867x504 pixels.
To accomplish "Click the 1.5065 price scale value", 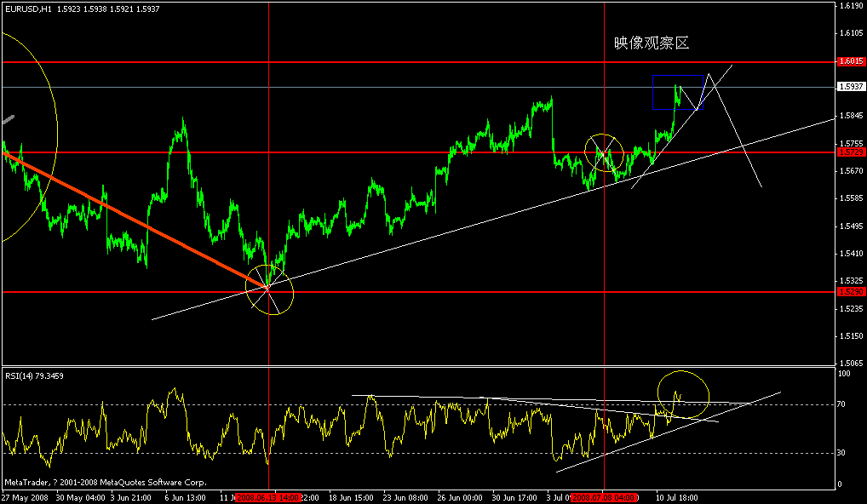I will [851, 364].
